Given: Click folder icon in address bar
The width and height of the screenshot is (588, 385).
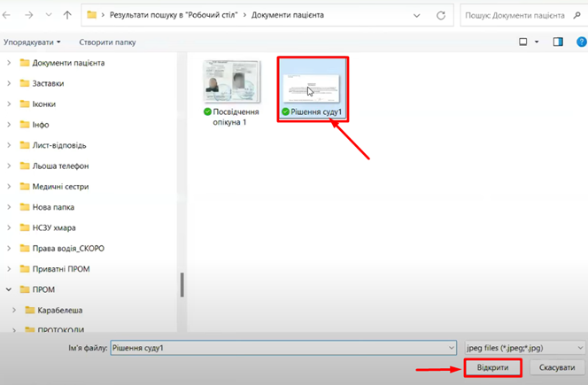Looking at the screenshot, I should click(91, 15).
